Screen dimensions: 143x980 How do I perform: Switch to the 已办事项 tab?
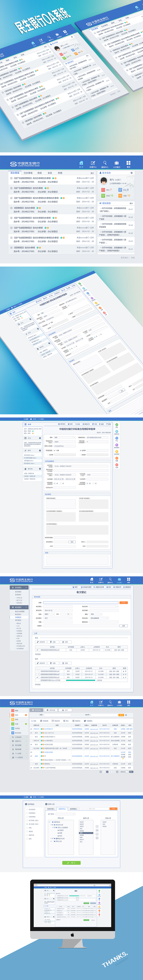pyautogui.click(x=28, y=173)
